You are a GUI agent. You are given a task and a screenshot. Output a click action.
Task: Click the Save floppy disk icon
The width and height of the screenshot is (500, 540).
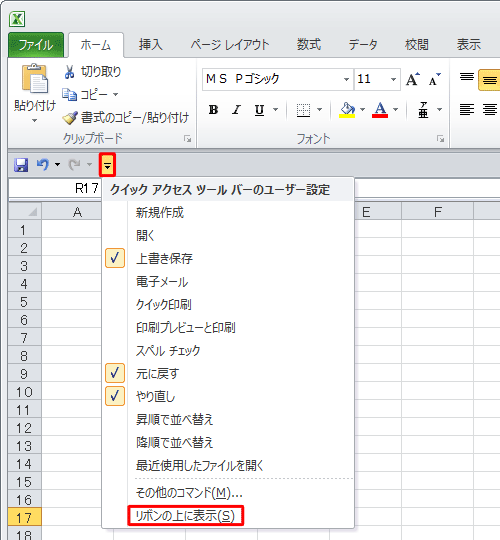pos(21,165)
